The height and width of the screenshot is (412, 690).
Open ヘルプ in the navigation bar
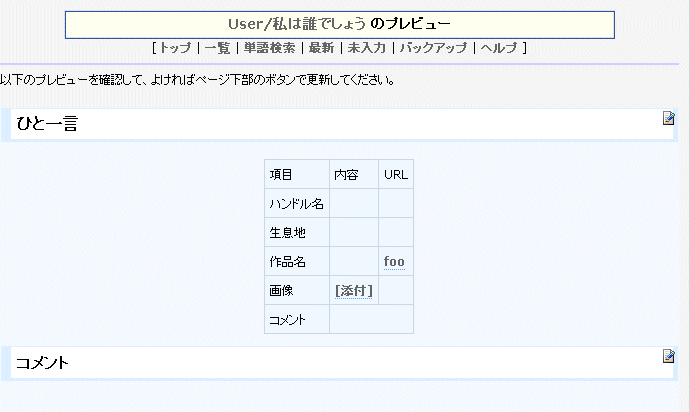point(500,48)
